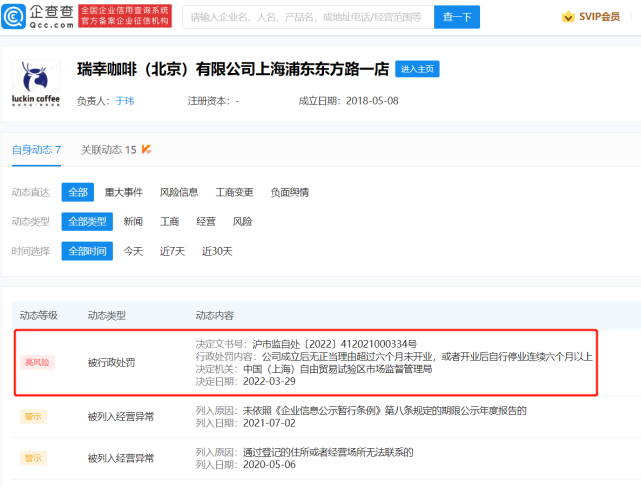Open responsible person 于玮 link

pyautogui.click(x=125, y=101)
